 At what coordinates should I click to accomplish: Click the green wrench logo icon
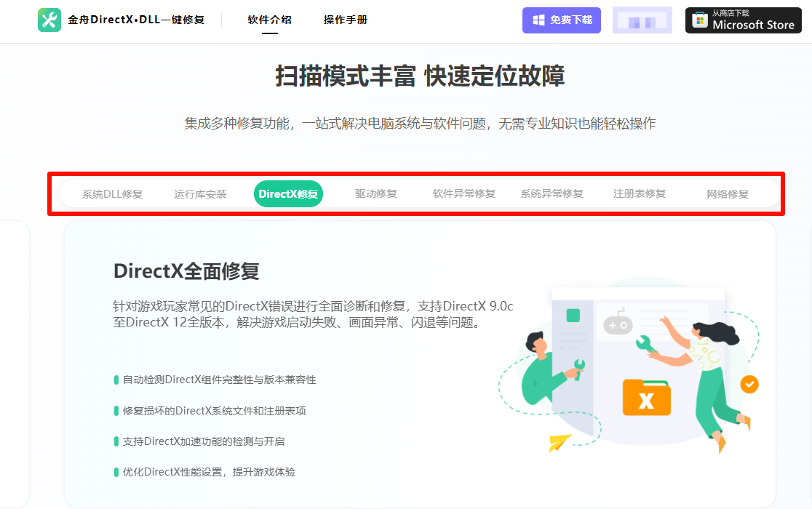pos(49,20)
